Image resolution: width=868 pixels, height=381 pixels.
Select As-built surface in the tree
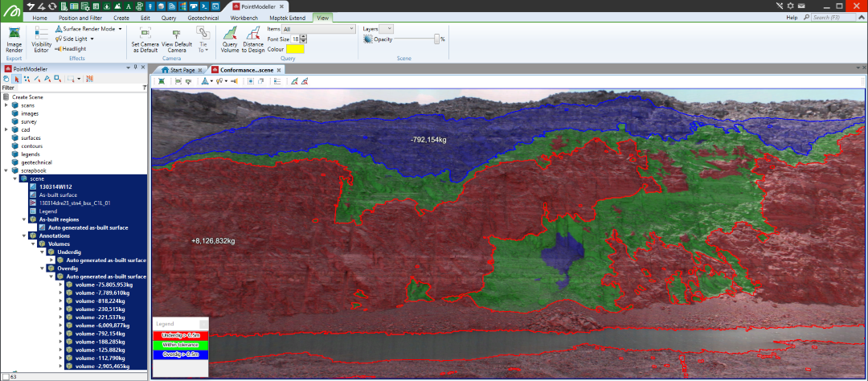coord(58,195)
